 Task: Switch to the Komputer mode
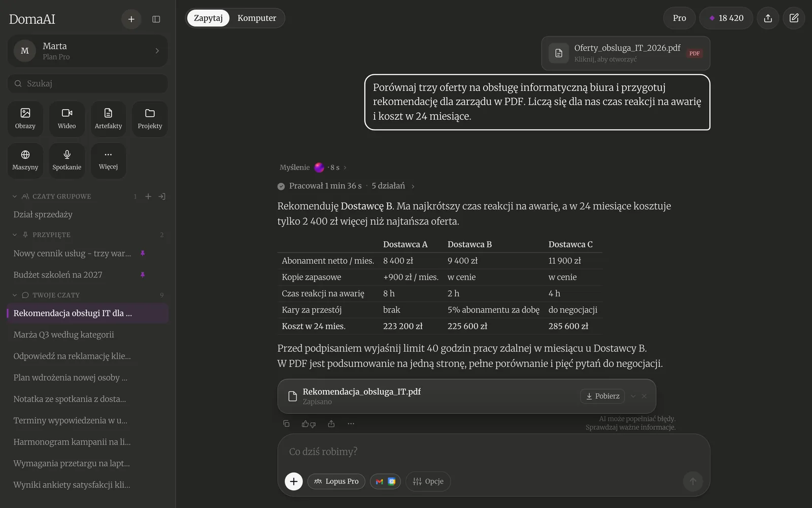(x=257, y=18)
